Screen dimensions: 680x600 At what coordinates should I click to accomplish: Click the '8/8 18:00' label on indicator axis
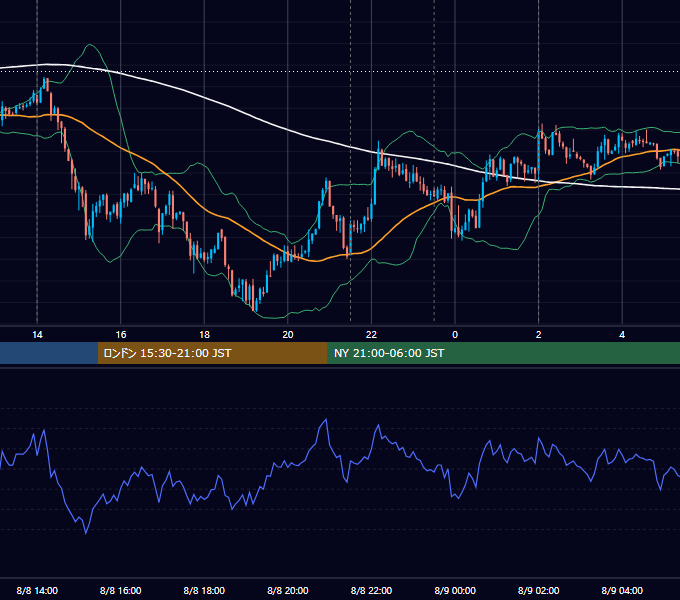click(204, 590)
